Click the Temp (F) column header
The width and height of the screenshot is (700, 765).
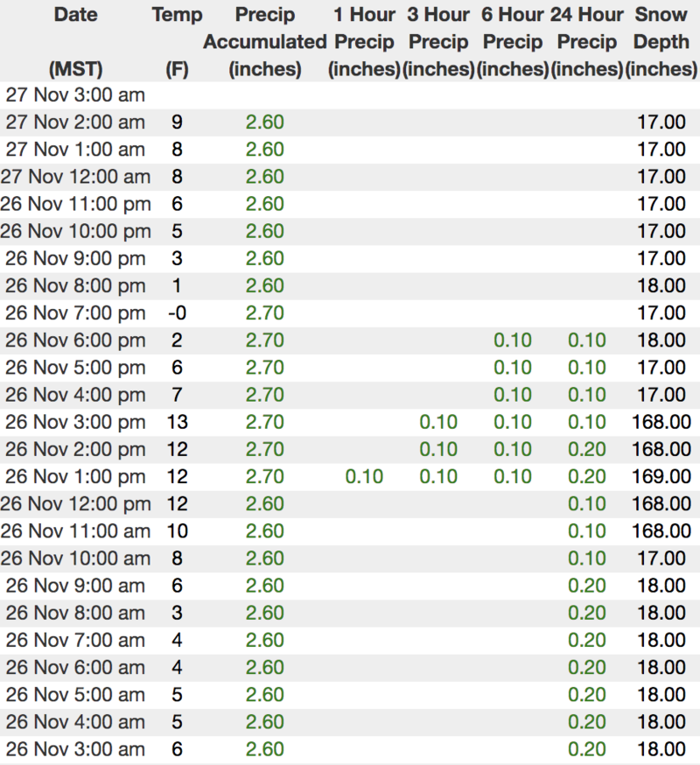point(177,42)
